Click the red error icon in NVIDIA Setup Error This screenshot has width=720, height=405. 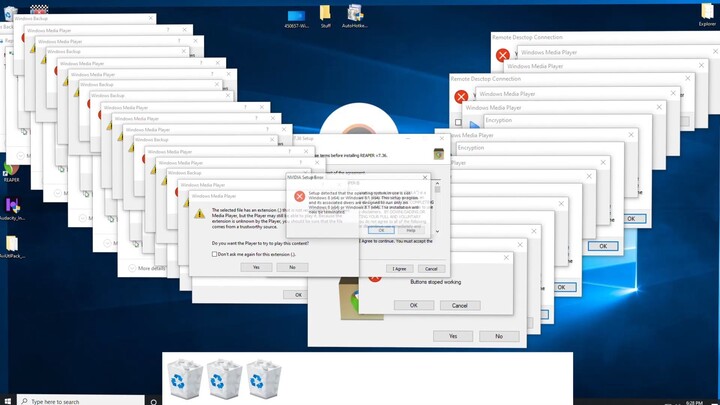tap(299, 197)
